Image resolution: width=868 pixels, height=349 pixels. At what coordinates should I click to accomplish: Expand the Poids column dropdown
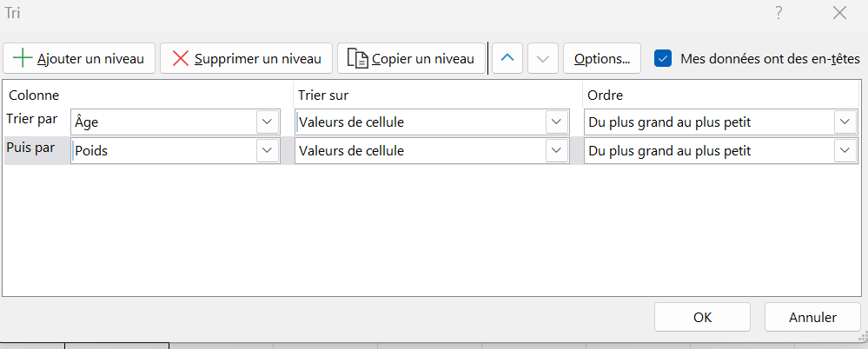(268, 151)
